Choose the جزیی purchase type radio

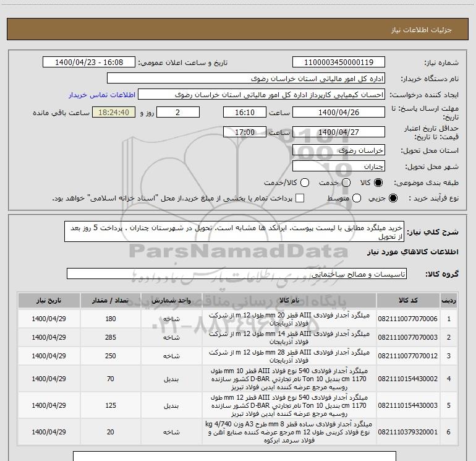(x=393, y=198)
